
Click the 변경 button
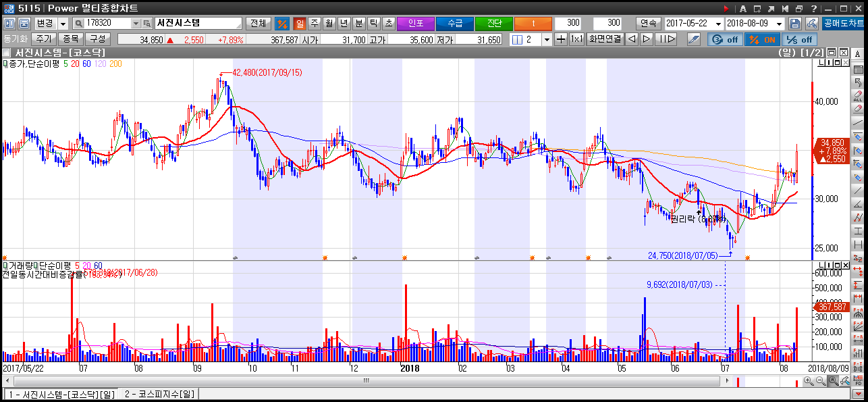pyautogui.click(x=46, y=23)
